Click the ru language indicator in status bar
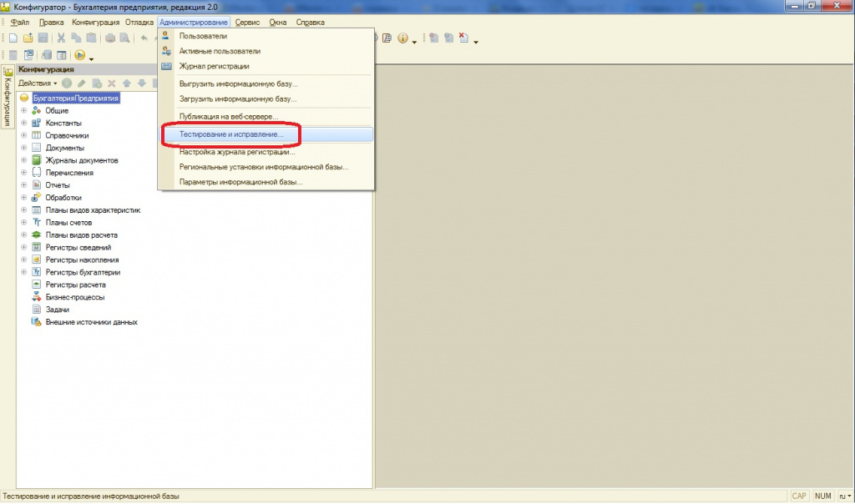 [843, 496]
